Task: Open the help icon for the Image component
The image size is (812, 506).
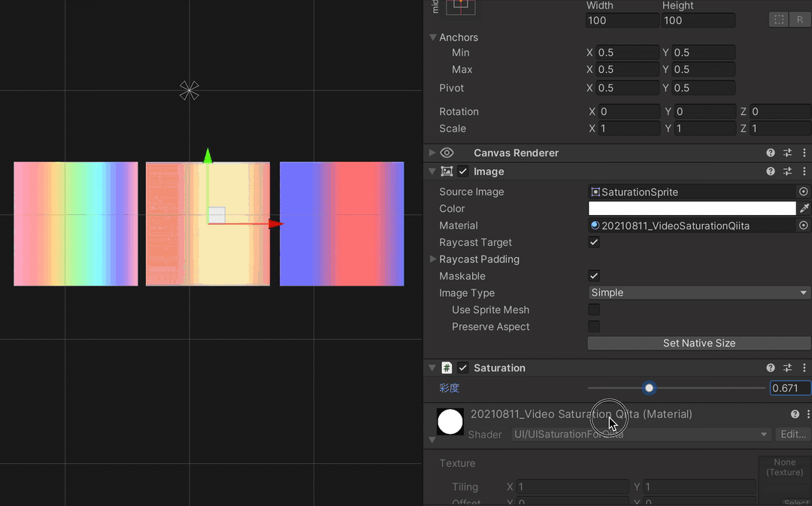Action: pyautogui.click(x=770, y=171)
